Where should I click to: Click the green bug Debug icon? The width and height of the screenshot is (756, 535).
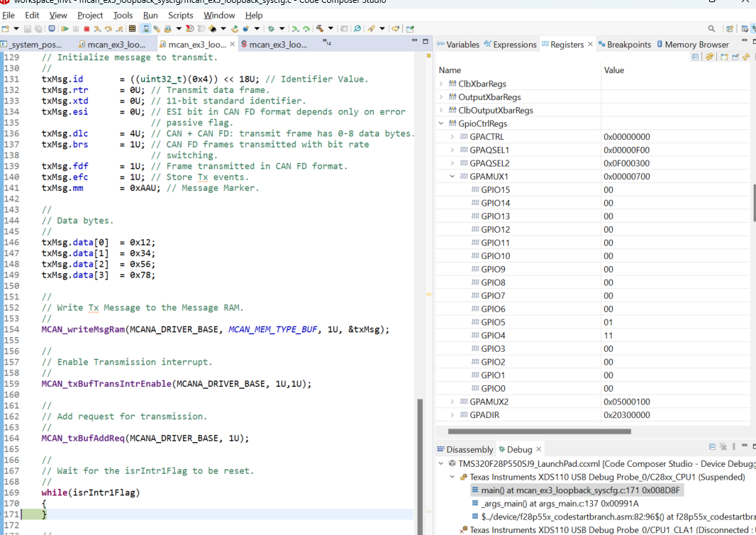[269, 29]
